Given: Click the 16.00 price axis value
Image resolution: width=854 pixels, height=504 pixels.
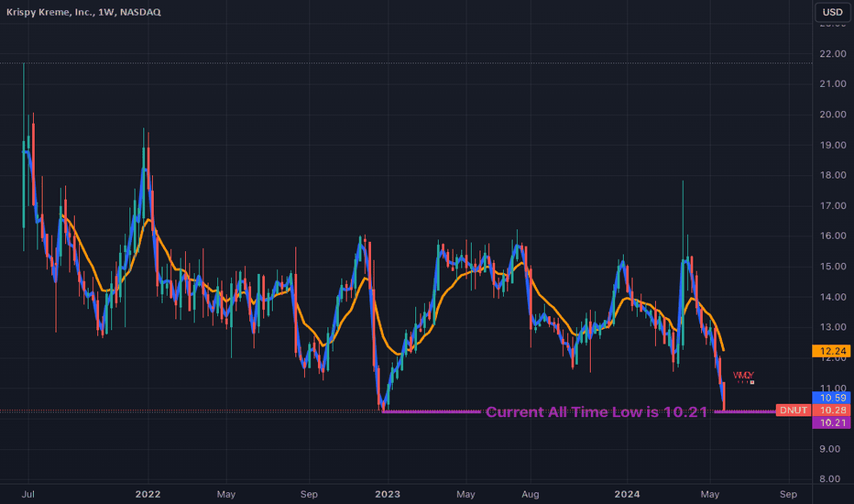Looking at the screenshot, I should click(833, 236).
